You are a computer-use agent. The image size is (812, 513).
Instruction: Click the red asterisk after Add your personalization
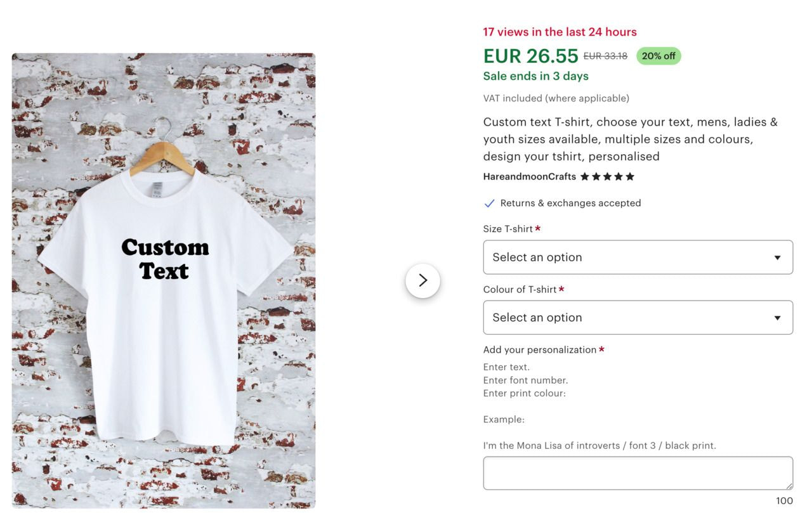[x=601, y=349]
